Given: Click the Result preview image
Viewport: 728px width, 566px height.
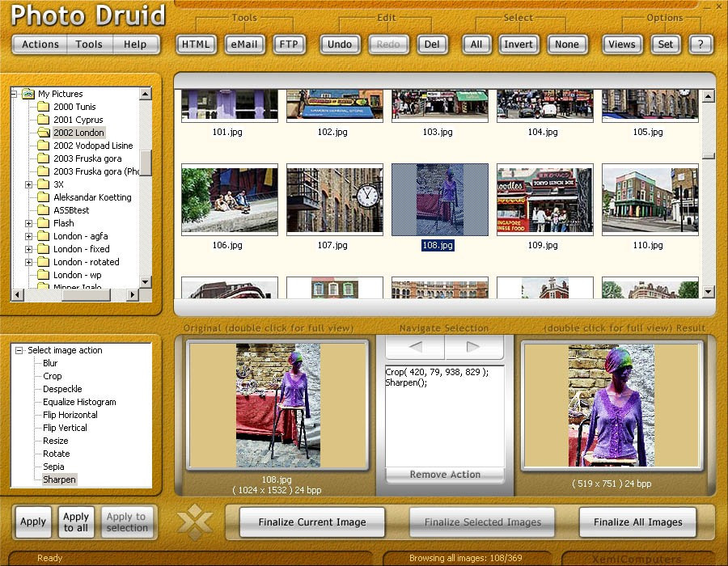Looking at the screenshot, I should (611, 405).
